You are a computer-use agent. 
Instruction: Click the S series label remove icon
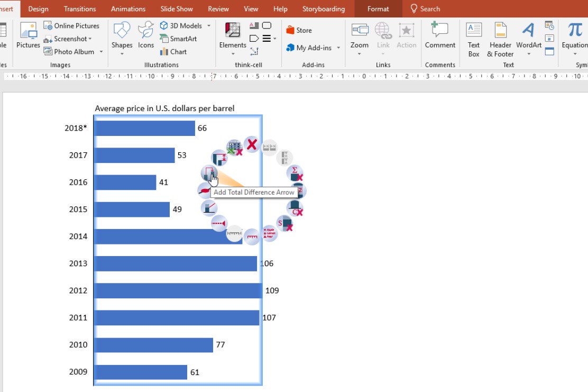click(284, 224)
